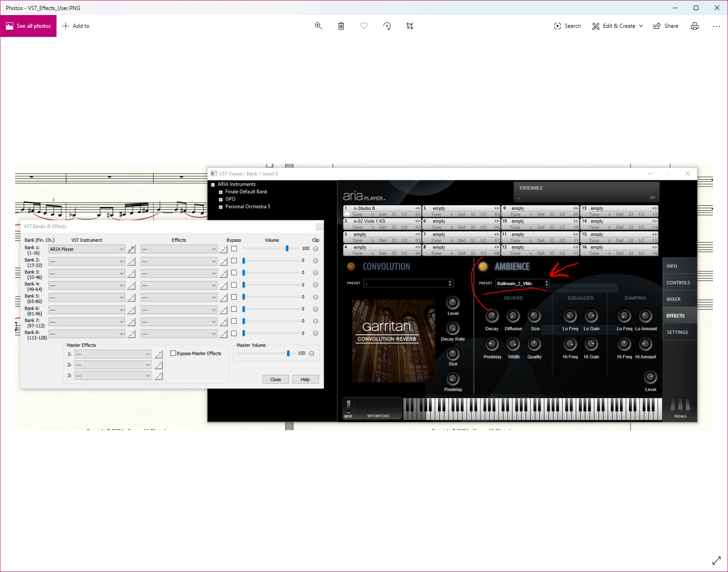Screen dimensions: 728x572
Task: Click the zoom magnifier icon in Photos toolbar
Action: tap(318, 26)
